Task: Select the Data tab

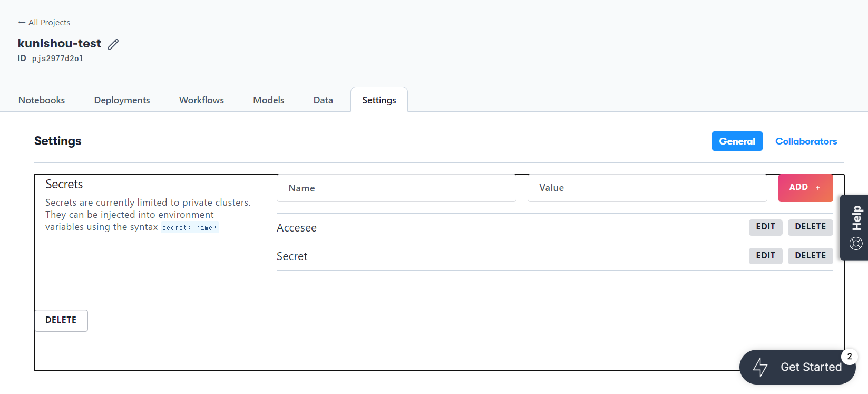Action: tap(323, 100)
